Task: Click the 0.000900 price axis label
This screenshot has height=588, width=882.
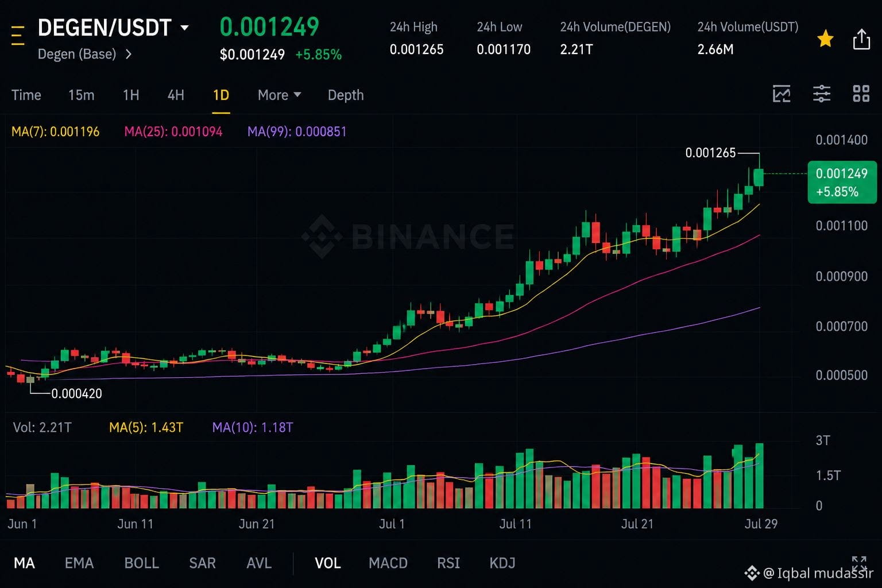Action: point(842,277)
